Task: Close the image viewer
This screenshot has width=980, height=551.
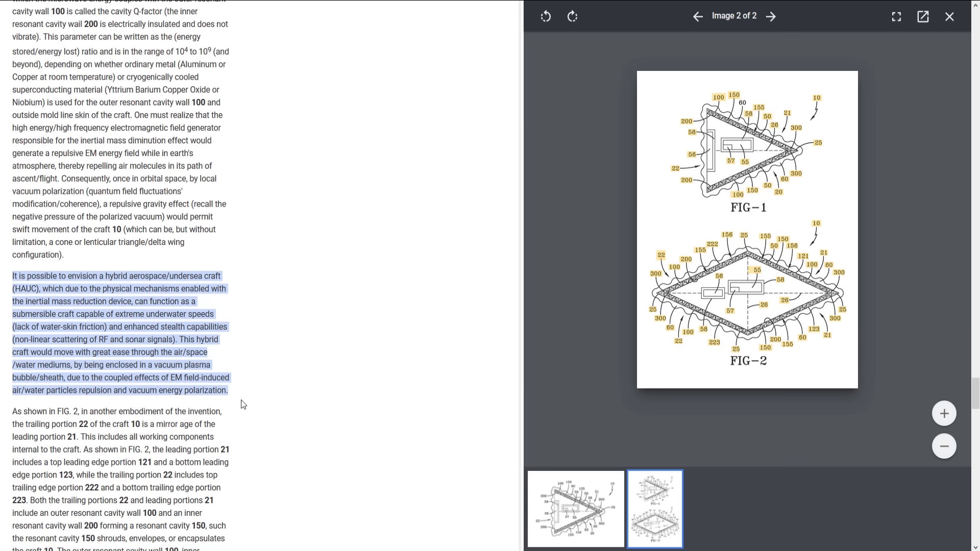Action: click(949, 16)
